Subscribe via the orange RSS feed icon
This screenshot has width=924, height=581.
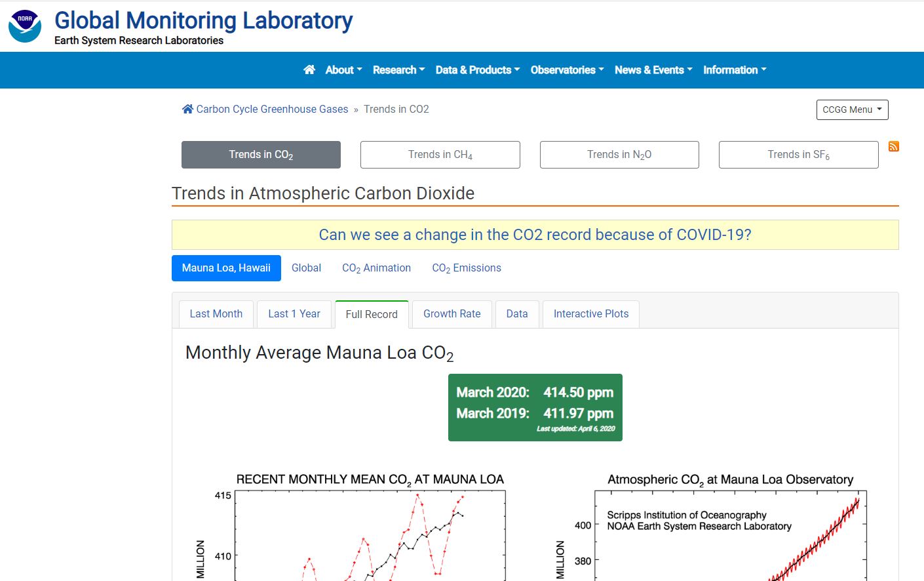pos(893,146)
